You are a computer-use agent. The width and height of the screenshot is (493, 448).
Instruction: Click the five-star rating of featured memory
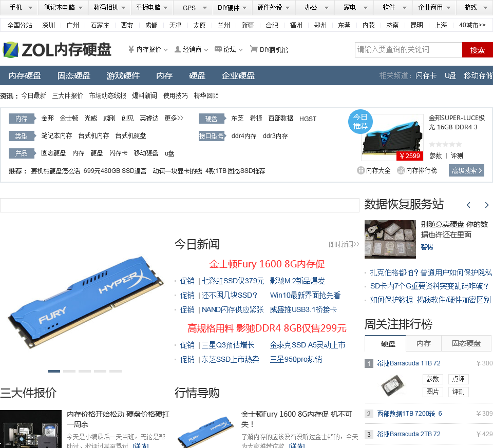point(445,144)
